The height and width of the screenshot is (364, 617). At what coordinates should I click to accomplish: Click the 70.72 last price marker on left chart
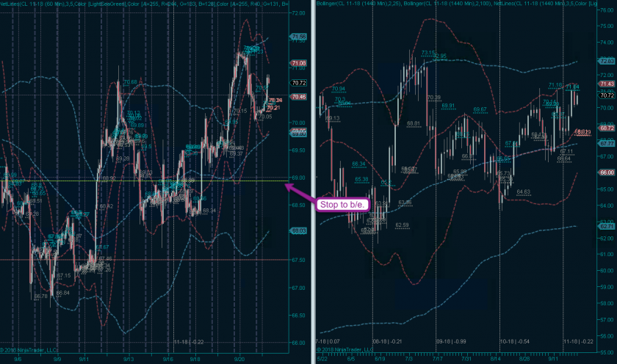(299, 83)
